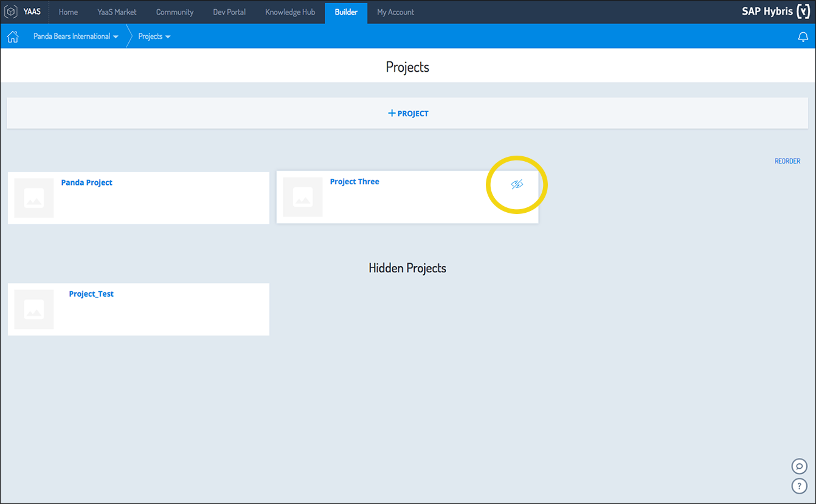
Task: Click the YAAS hexagon logo icon
Action: 11,12
